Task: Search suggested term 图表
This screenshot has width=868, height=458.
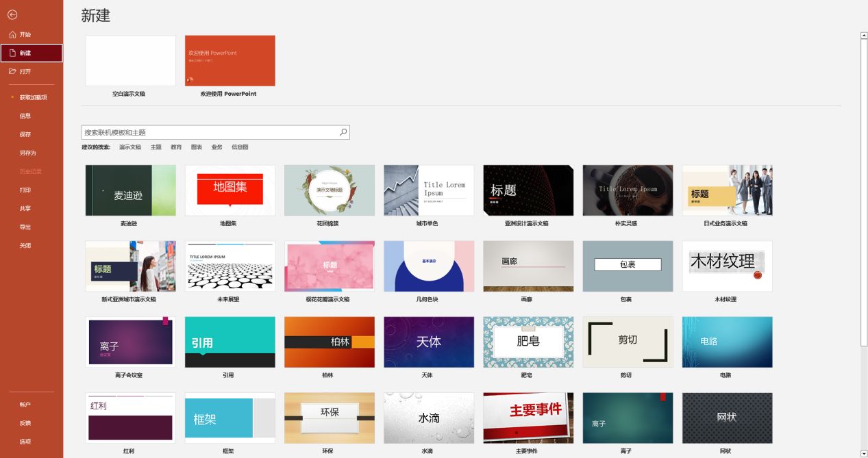Action: coord(197,147)
